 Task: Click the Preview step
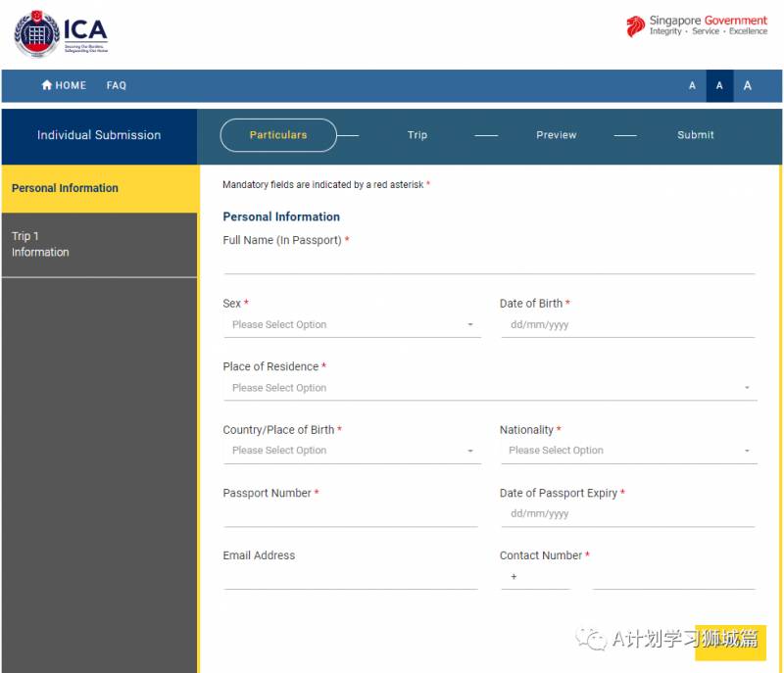[x=556, y=135]
